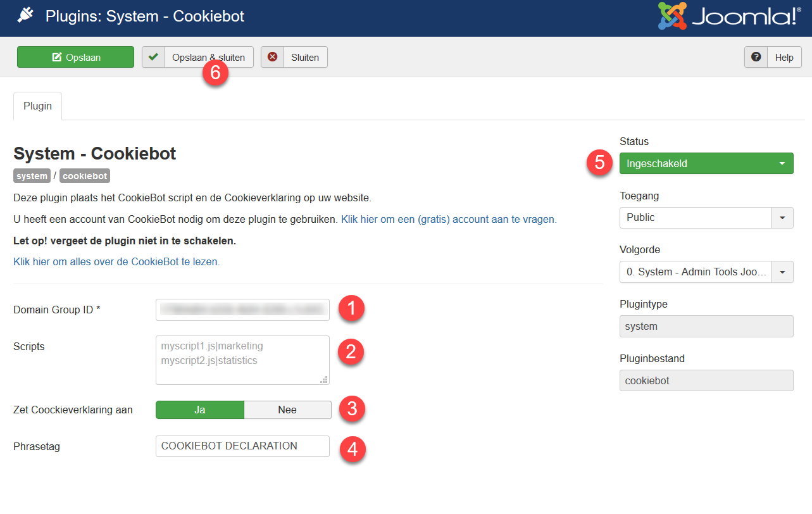Click the checkmark icon on Opslaan & sluiten
812x514 pixels.
click(x=153, y=57)
